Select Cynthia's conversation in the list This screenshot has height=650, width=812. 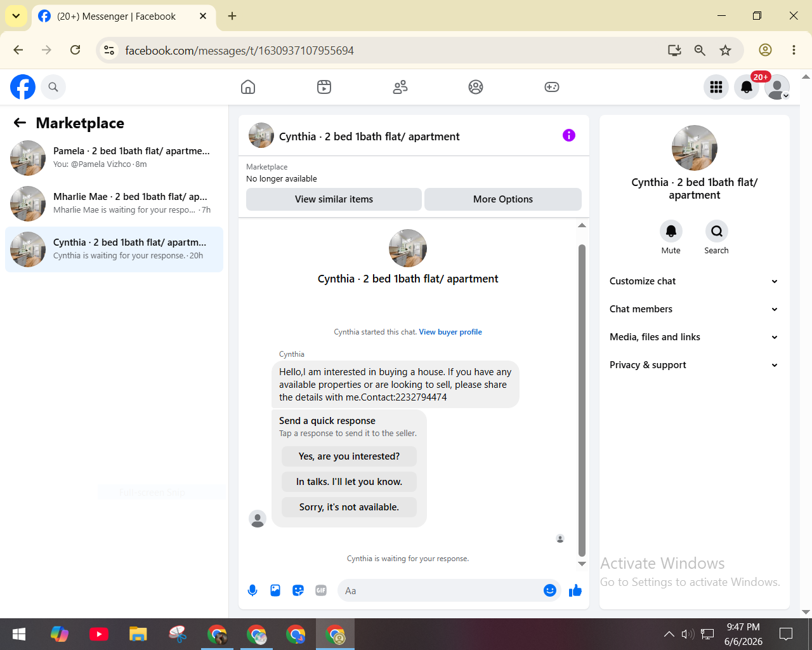point(114,249)
